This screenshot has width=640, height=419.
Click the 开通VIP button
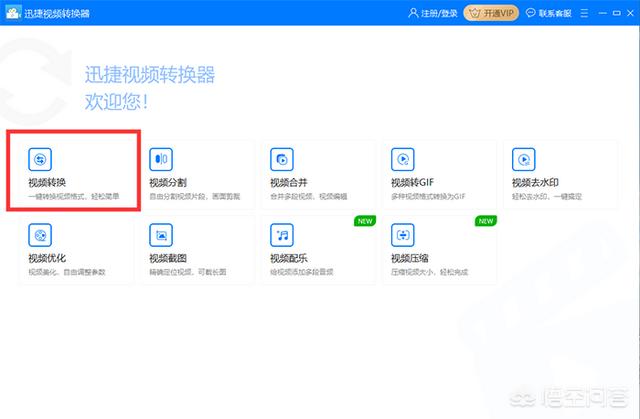click(487, 13)
